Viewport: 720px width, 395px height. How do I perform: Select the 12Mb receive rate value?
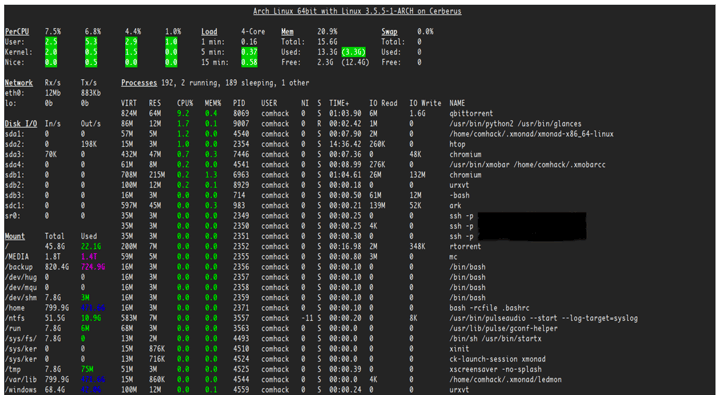point(53,93)
